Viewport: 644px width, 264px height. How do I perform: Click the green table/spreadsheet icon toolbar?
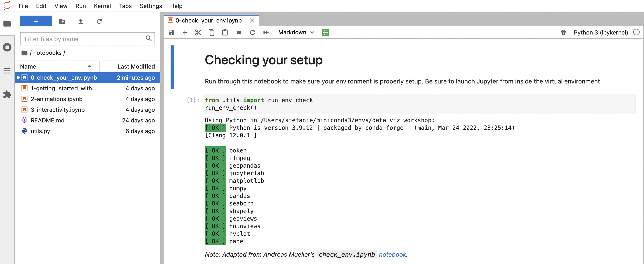326,32
